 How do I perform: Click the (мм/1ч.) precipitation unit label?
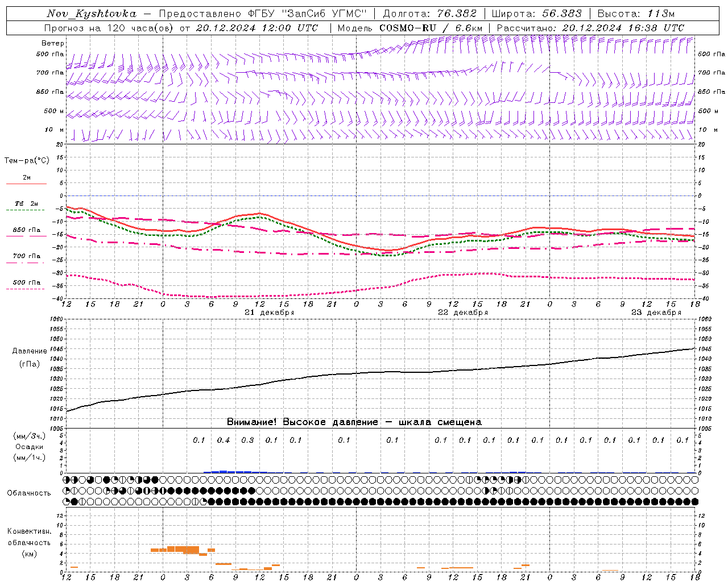click(x=30, y=458)
